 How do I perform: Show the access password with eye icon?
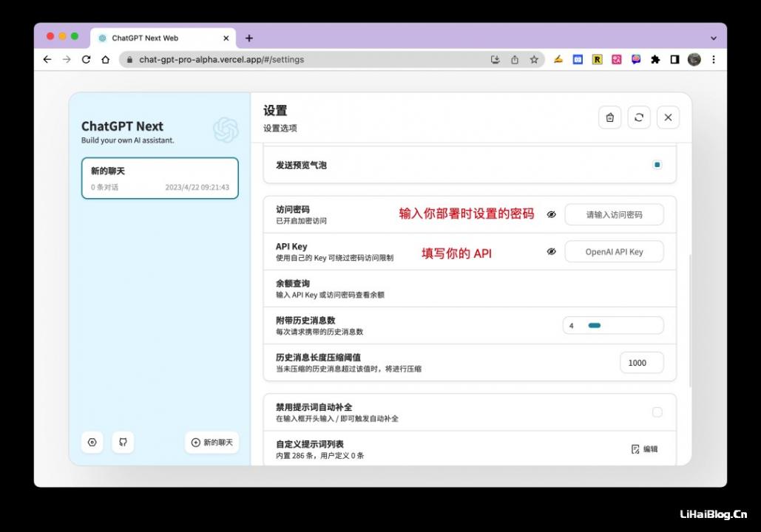[x=552, y=214]
